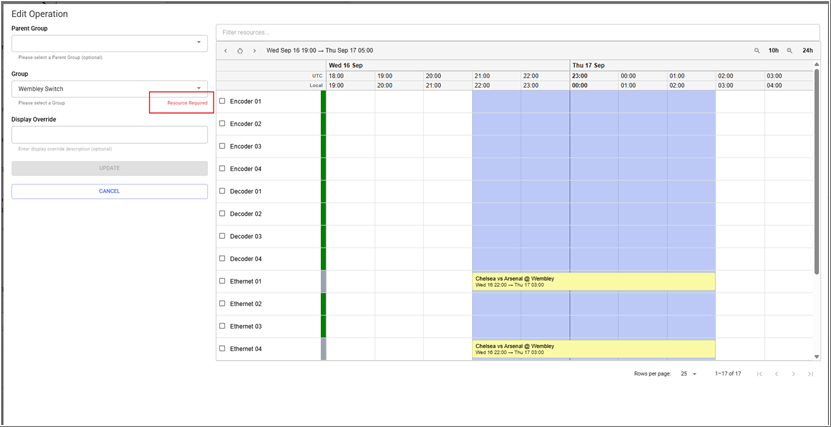Click the 1-17 of 17 pagination text
The height and width of the screenshot is (427, 831).
(728, 374)
